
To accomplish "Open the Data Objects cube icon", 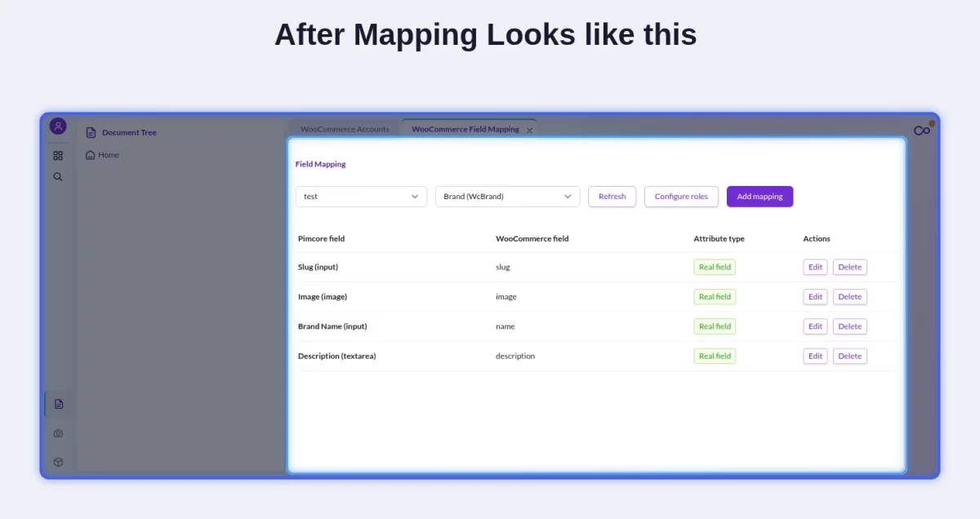I will [58, 462].
